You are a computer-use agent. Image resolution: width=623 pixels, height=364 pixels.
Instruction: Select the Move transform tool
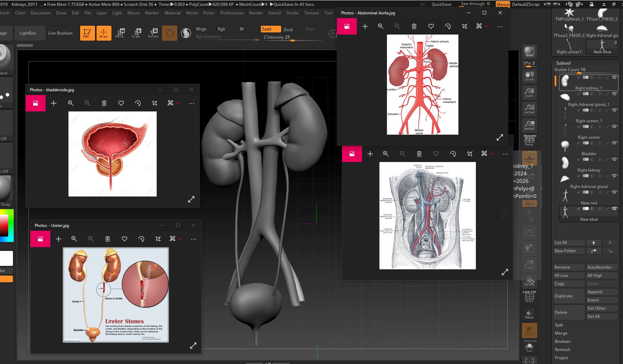(120, 33)
